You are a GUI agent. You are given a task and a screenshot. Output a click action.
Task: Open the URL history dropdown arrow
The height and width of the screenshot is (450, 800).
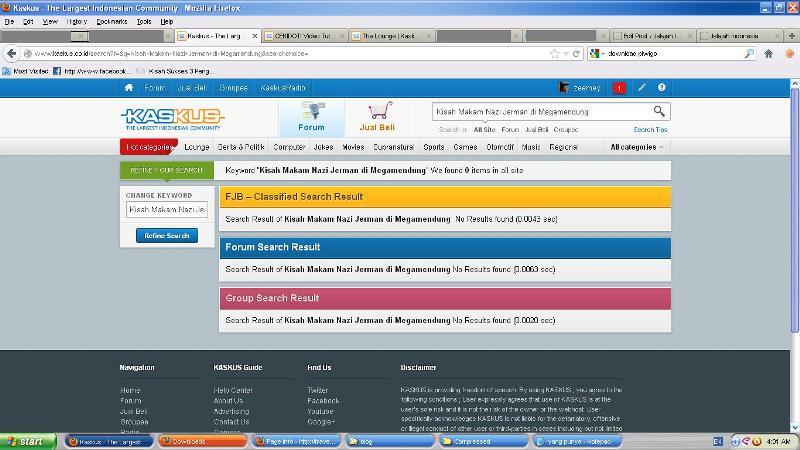tap(566, 54)
